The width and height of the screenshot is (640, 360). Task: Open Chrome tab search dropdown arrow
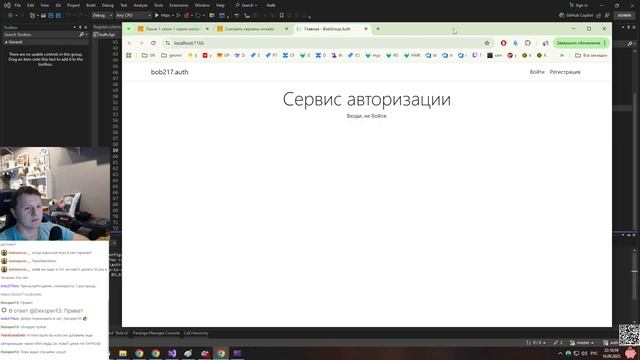[x=129, y=29]
